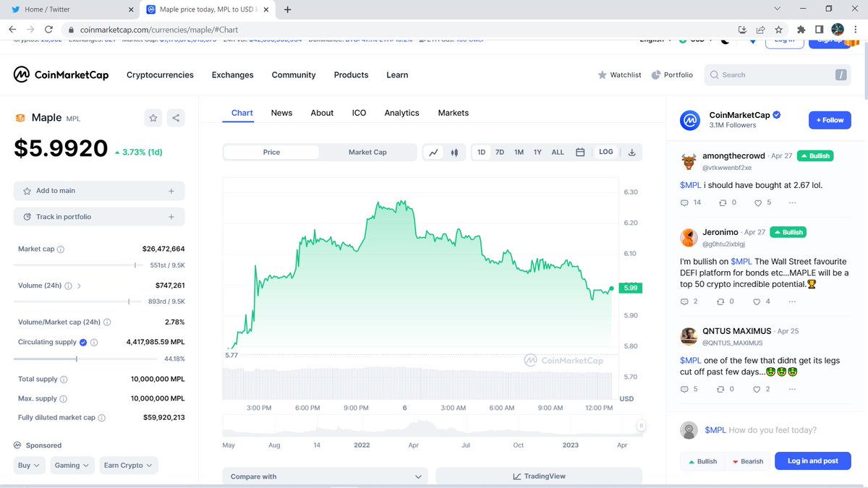Vote Bullish sentiment button

pos(702,461)
